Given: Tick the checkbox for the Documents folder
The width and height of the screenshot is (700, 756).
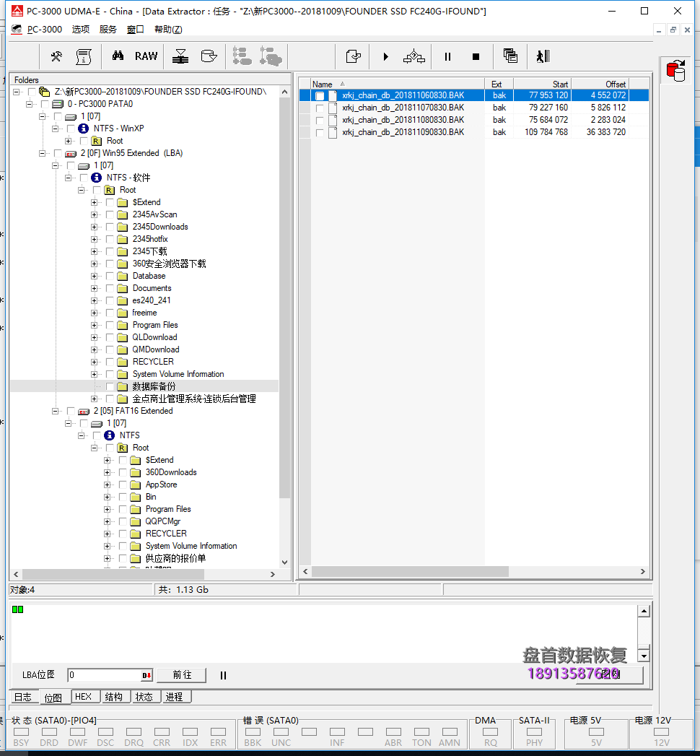Looking at the screenshot, I should [x=110, y=288].
